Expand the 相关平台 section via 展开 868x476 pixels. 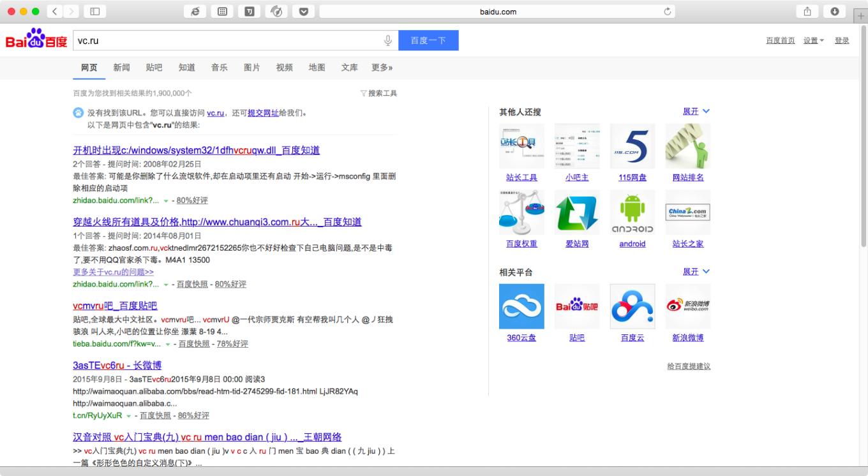696,272
